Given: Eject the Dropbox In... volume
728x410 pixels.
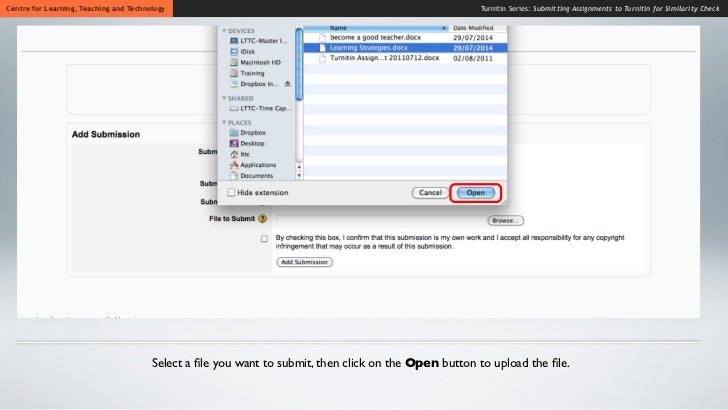Looking at the screenshot, I should point(287,84).
